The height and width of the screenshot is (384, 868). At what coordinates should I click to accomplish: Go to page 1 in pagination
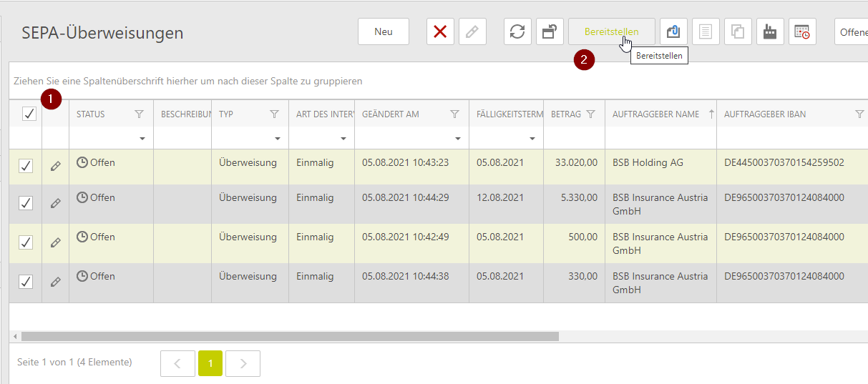[x=210, y=363]
